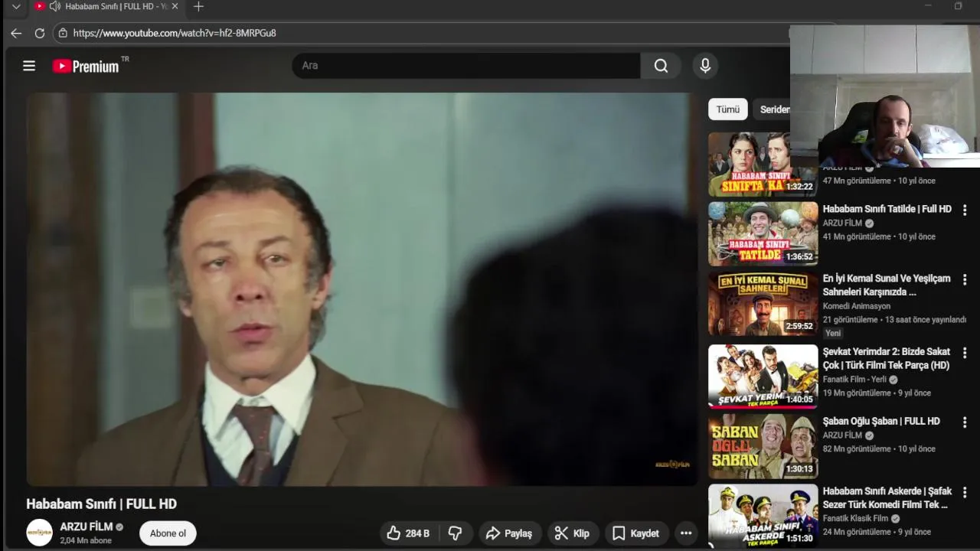980x551 pixels.
Task: View site information icon in address bar
Action: coord(63,33)
